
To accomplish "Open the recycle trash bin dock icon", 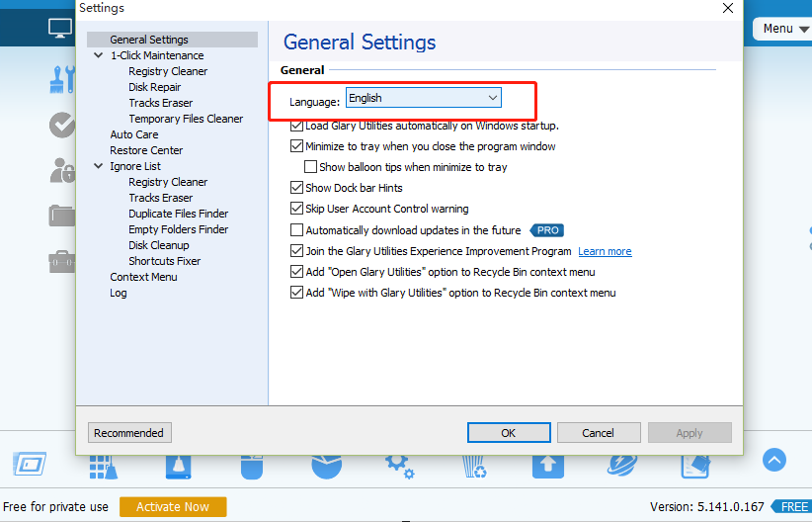I will (474, 467).
